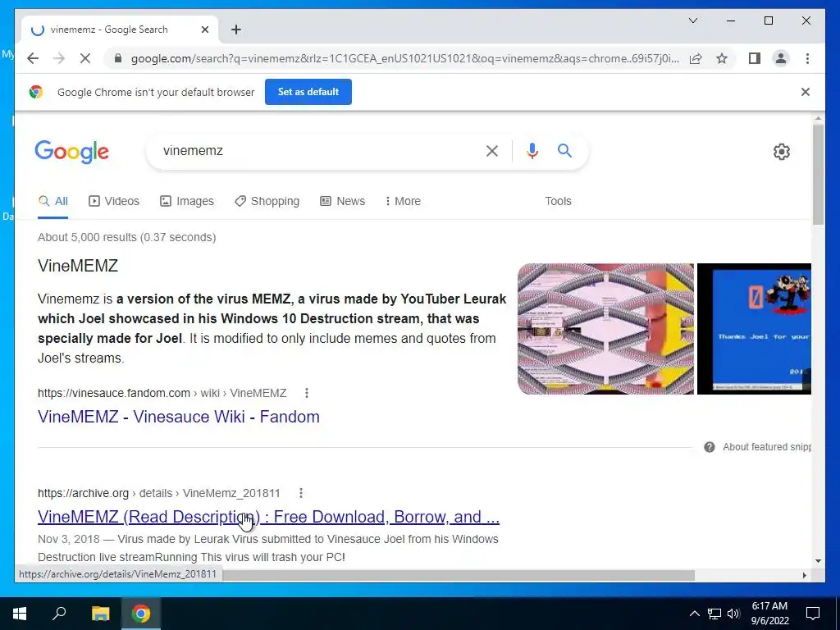Open Windows taskbar search
This screenshot has width=840, height=630.
tap(59, 614)
